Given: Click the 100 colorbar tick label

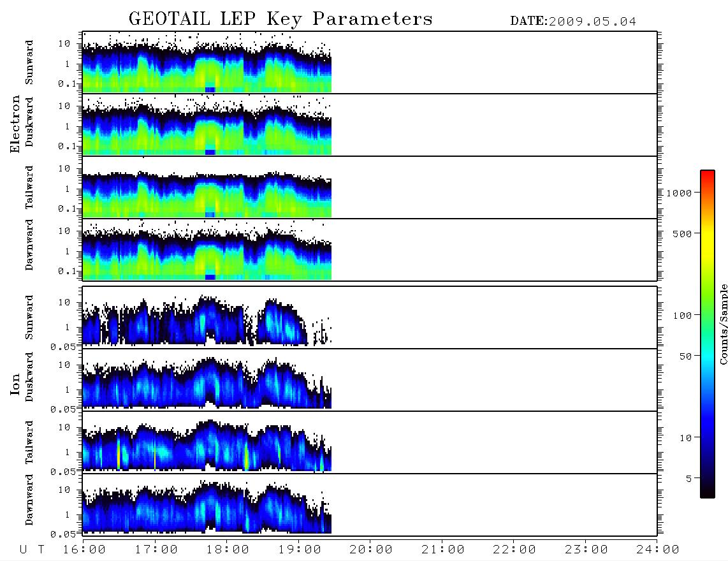Looking at the screenshot, I should coord(683,316).
